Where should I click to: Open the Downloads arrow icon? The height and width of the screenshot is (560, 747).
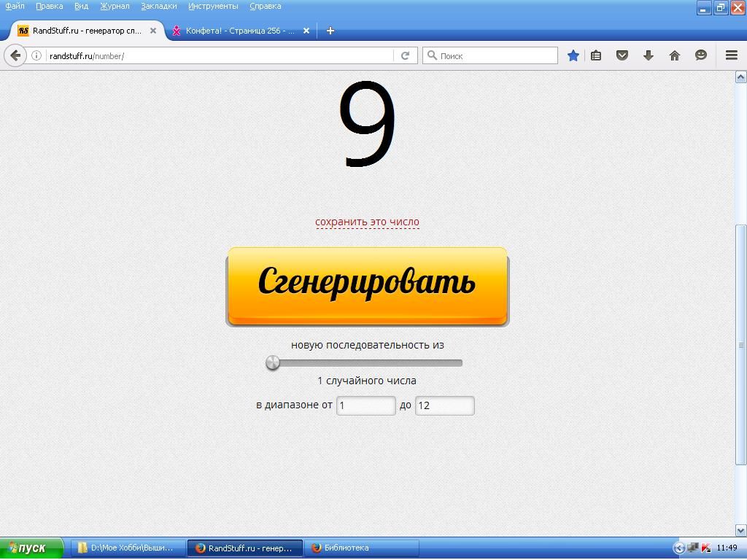[x=648, y=55]
